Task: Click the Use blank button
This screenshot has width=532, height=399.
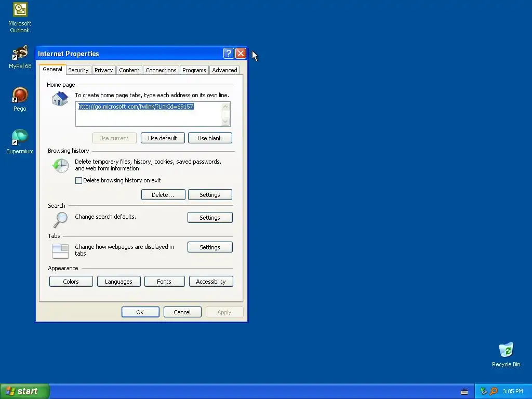Action: [x=210, y=138]
